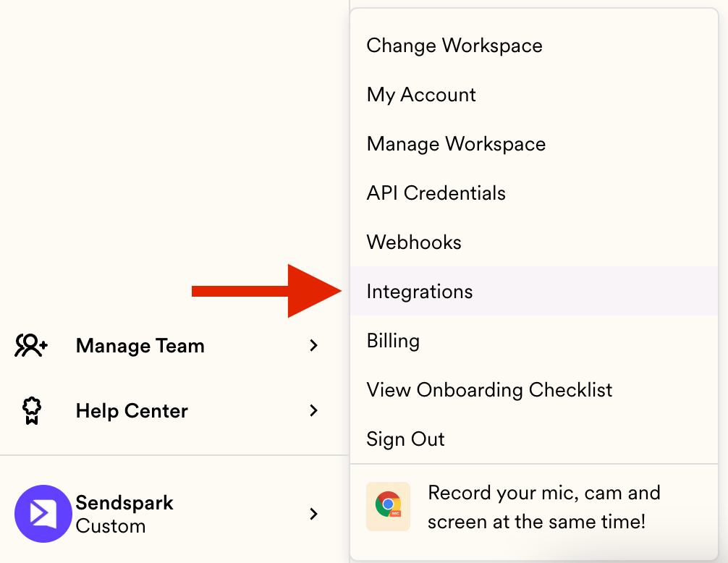Viewport: 728px width, 563px height.
Task: Select Change Workspace from the menu
Action: point(534,46)
